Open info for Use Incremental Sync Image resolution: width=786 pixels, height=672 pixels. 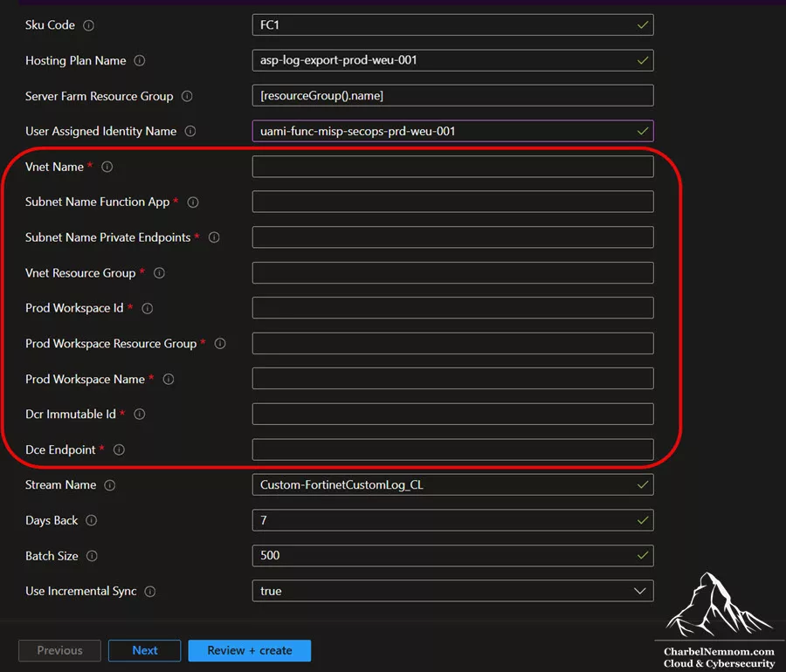[x=150, y=592]
